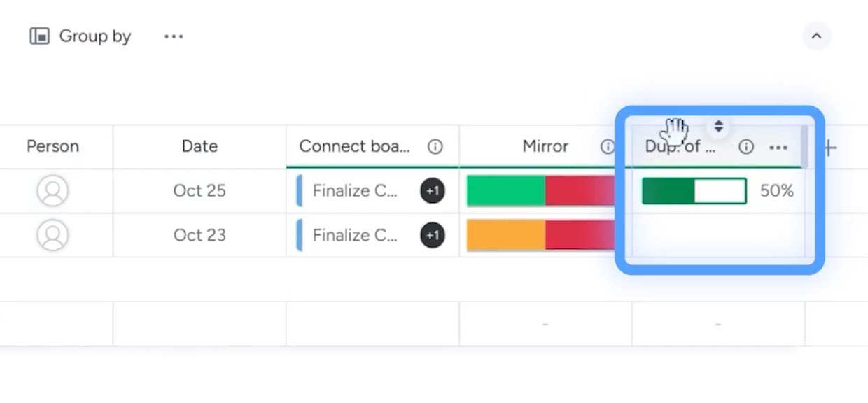Add a new column with the plus button
The width and height of the screenshot is (868, 403).
[x=829, y=146]
